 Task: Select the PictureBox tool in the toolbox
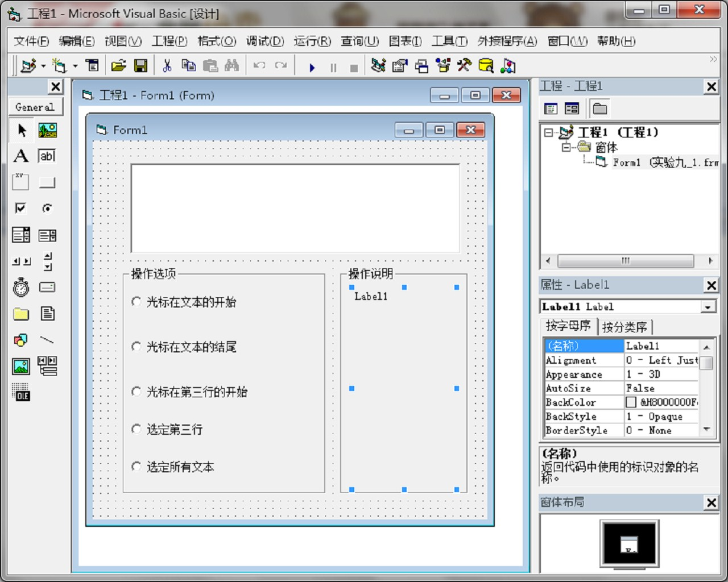click(47, 131)
